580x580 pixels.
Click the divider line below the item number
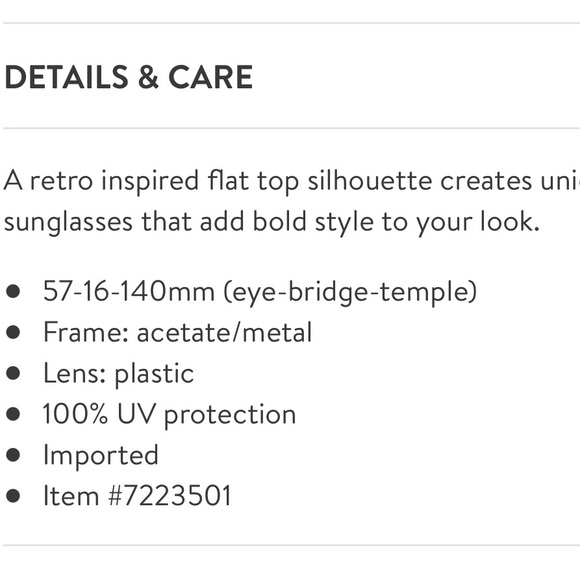(291, 545)
